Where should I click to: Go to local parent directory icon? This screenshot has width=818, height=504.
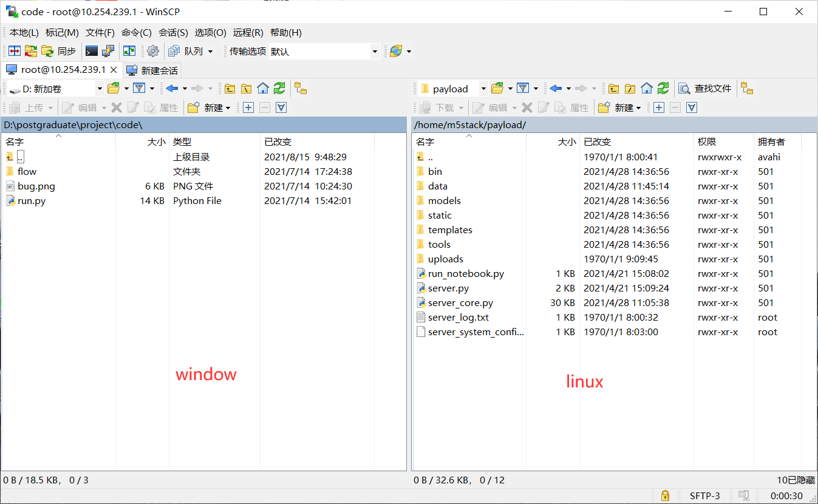230,89
